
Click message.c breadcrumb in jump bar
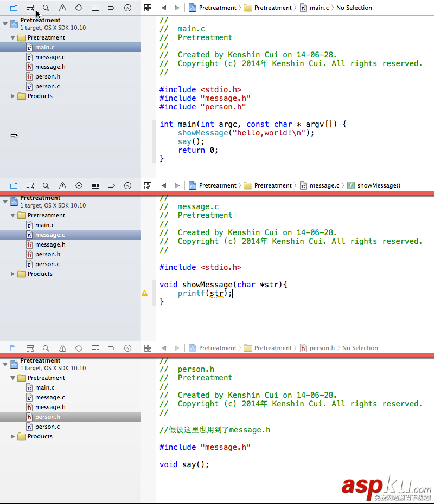320,185
